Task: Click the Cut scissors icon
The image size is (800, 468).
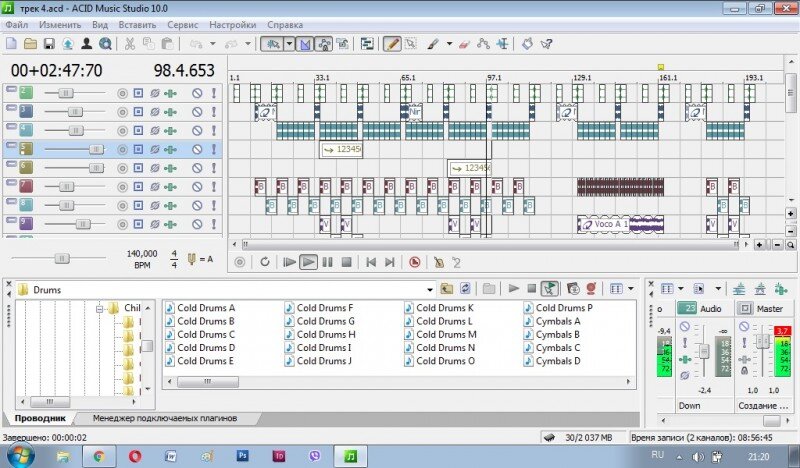Action: (130, 44)
